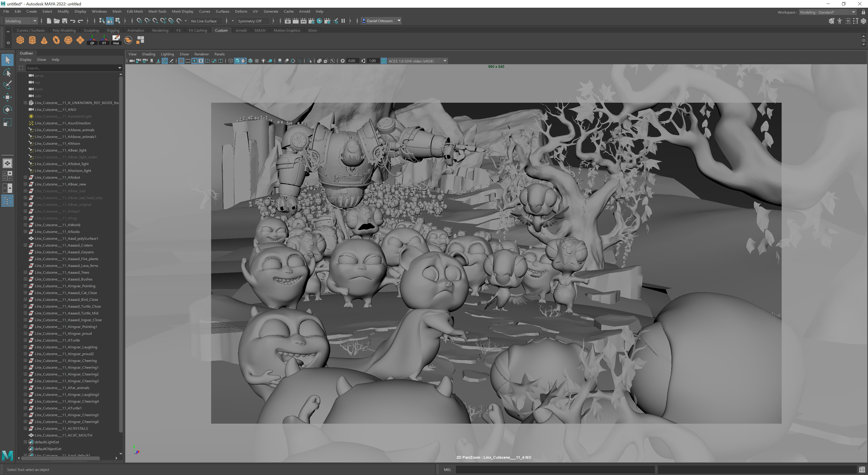Viewport: 868px width, 475px height.
Task: Open the ACES view transform dropdown
Action: [445, 61]
